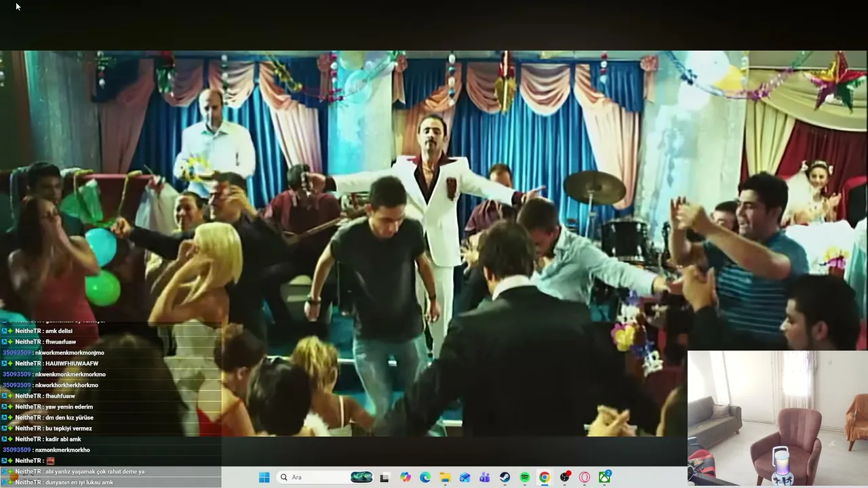This screenshot has height=488, width=868.
Task: Click chat message "nkwenkmonkmerkmorkmo"
Action: (x=70, y=374)
